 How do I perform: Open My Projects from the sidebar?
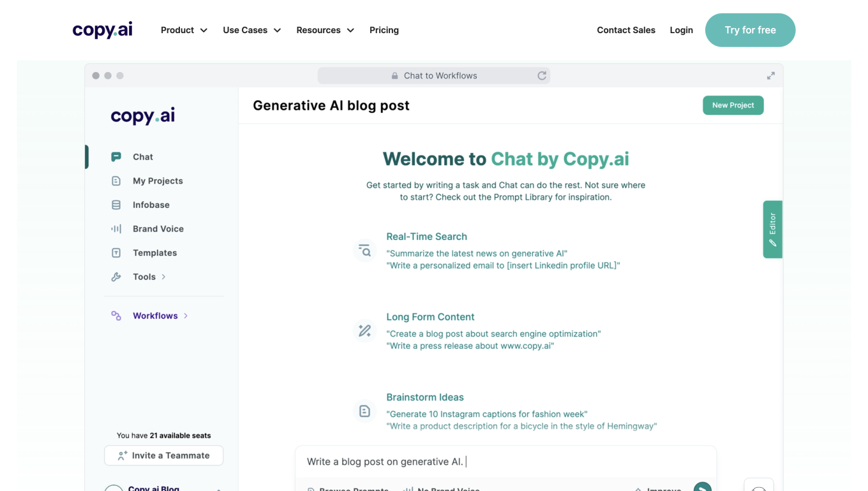click(x=157, y=181)
